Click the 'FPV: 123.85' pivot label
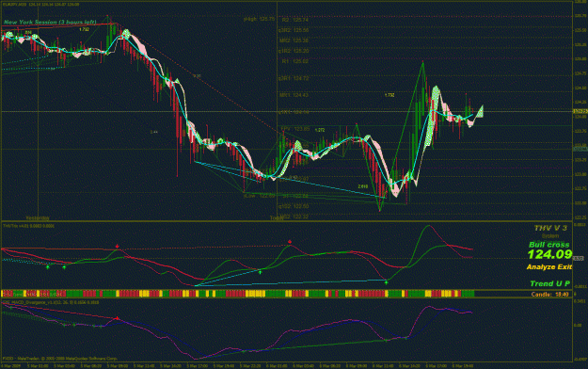Viewport: 588px width, 369px height. [295, 129]
